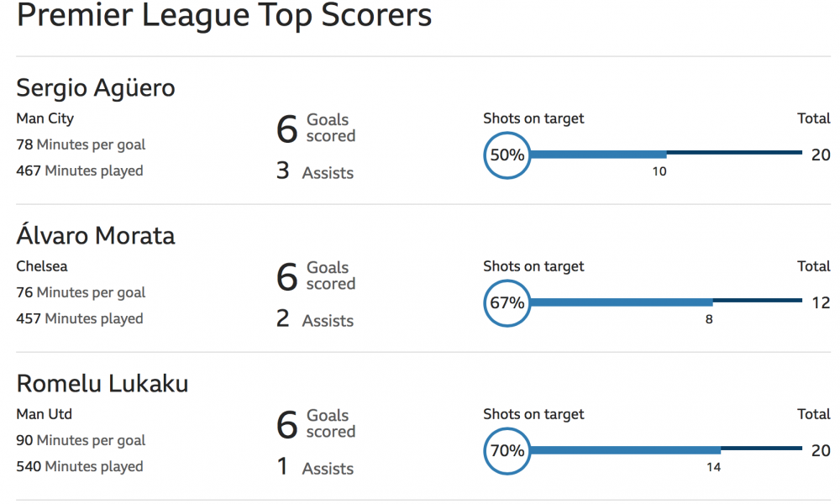Click Morata's shots-on-target progress bar

[666, 302]
